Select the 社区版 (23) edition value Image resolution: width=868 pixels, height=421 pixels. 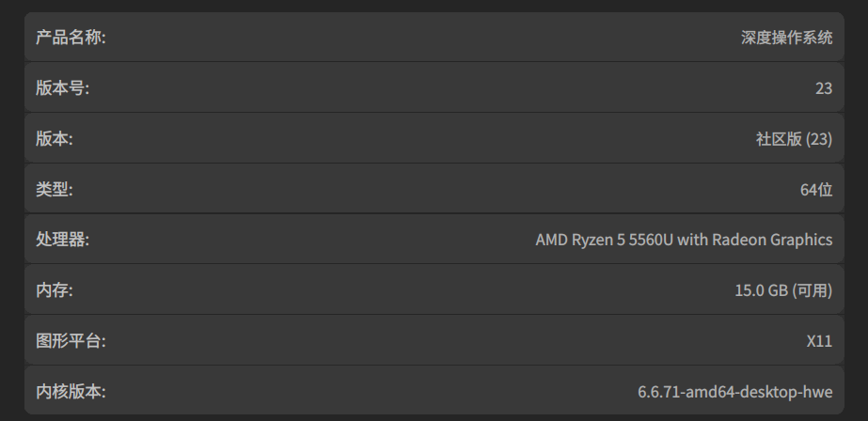794,139
